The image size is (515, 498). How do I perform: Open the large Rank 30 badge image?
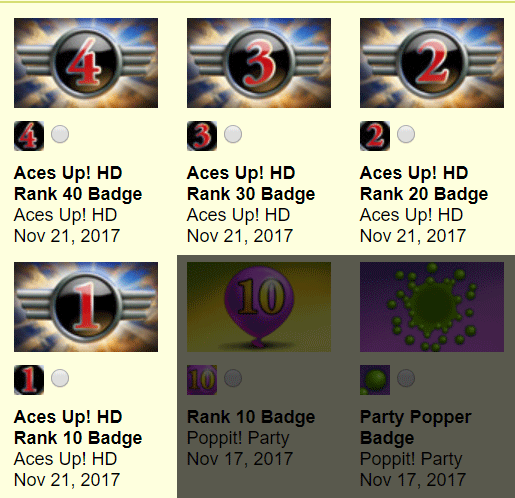click(259, 63)
